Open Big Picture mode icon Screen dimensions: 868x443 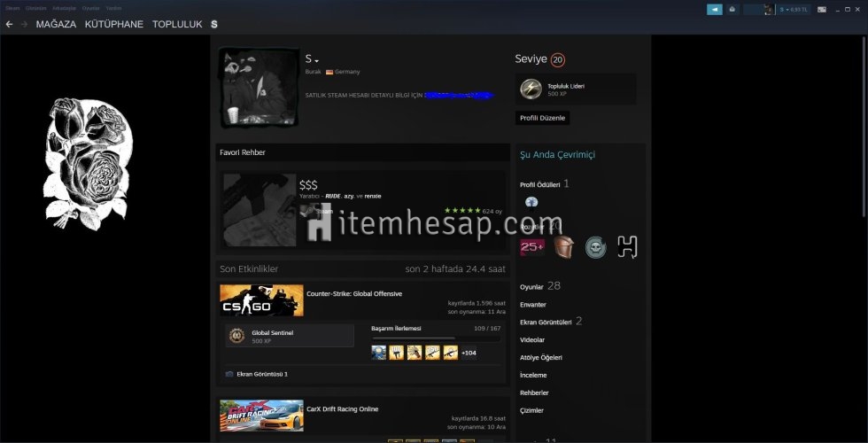pyautogui.click(x=822, y=9)
